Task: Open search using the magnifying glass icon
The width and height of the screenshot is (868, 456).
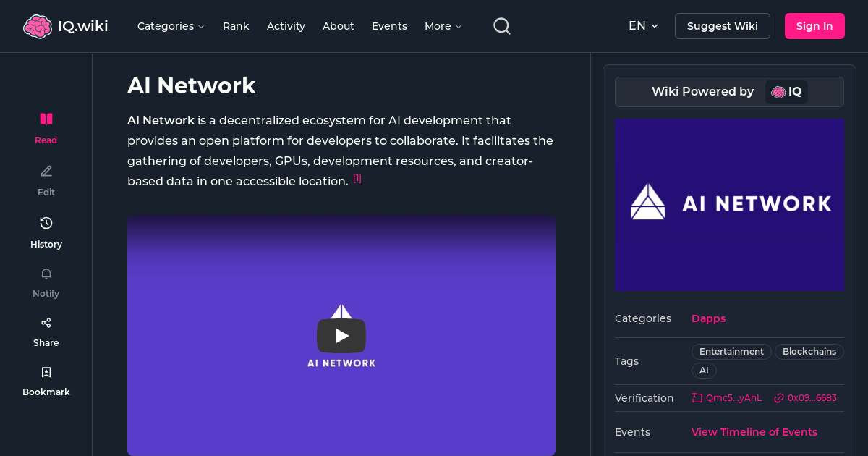Action: [501, 25]
